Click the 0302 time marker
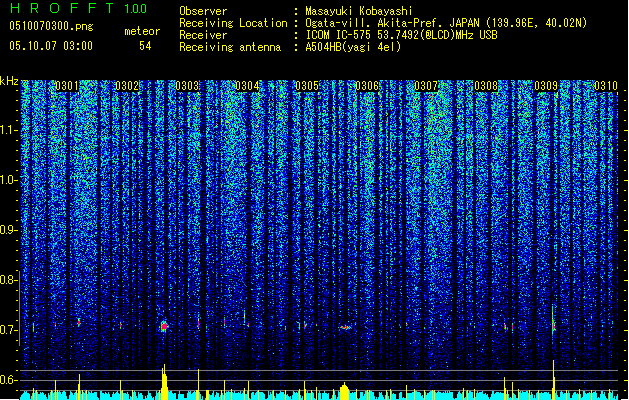The width and height of the screenshot is (629, 400). (x=127, y=86)
